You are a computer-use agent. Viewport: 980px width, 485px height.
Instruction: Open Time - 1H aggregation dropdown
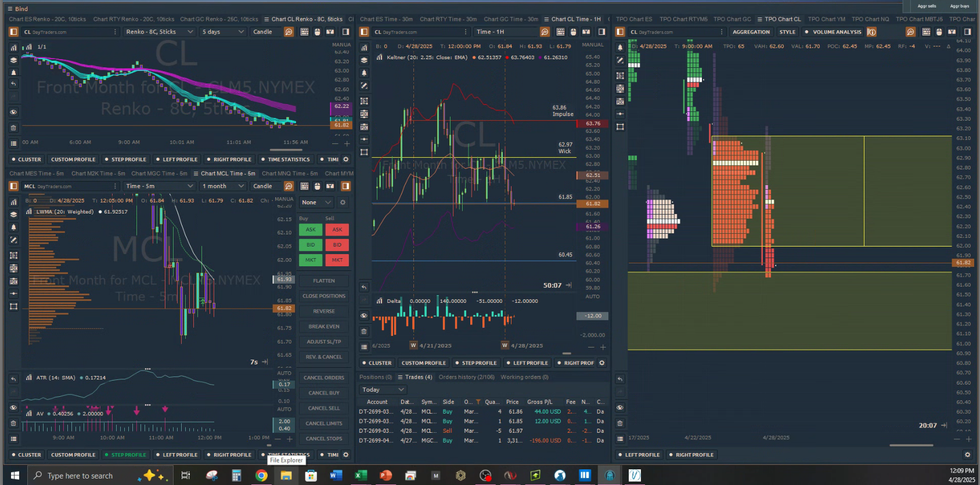505,32
